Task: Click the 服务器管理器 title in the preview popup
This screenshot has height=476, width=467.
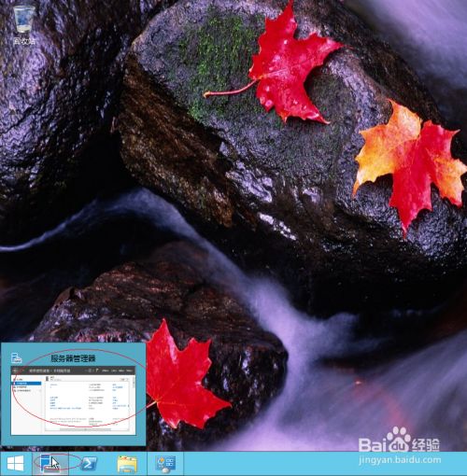Action: pyautogui.click(x=73, y=358)
